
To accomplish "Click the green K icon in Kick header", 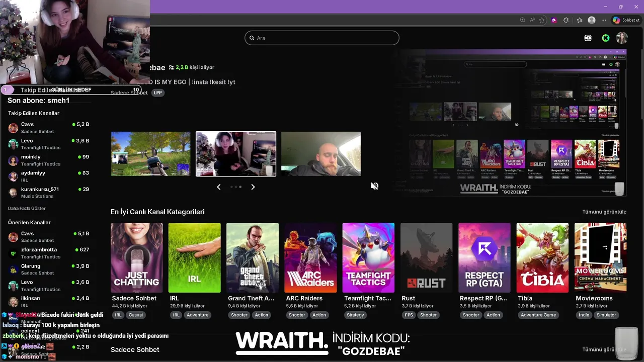I will tap(606, 38).
